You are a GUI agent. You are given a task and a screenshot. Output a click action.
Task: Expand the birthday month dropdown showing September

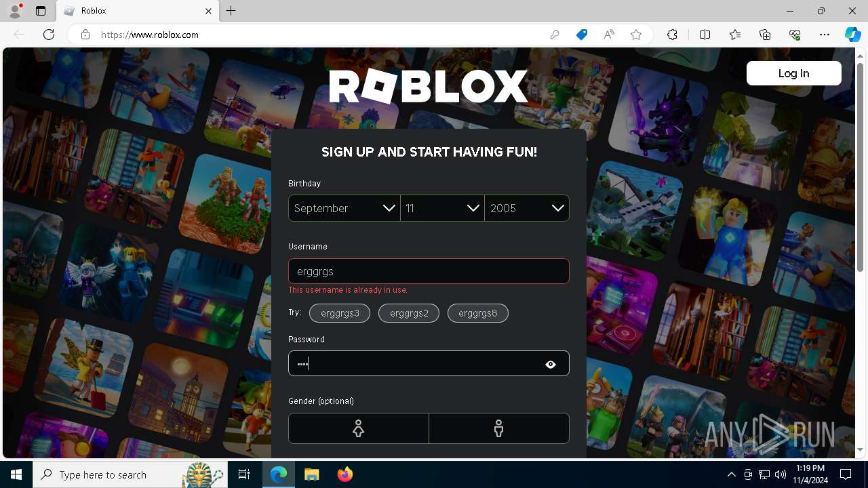pyautogui.click(x=344, y=208)
